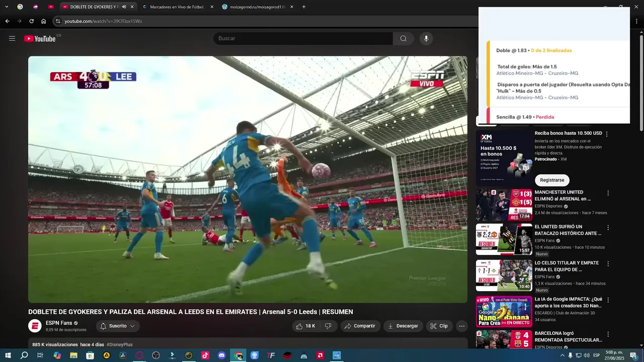The width and height of the screenshot is (644, 362).
Task: Open File Explorer from the taskbar
Action: [x=73, y=355]
